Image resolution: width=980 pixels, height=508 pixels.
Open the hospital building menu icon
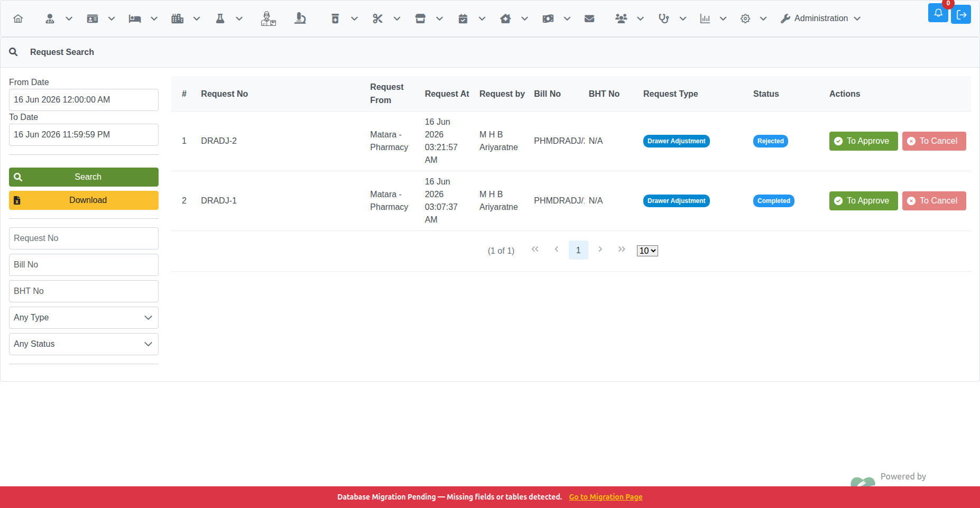pos(178,19)
